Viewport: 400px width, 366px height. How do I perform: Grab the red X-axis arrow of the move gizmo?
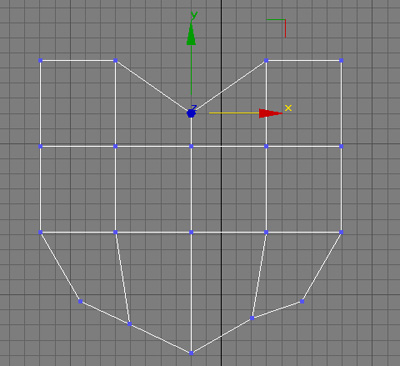tap(270, 113)
